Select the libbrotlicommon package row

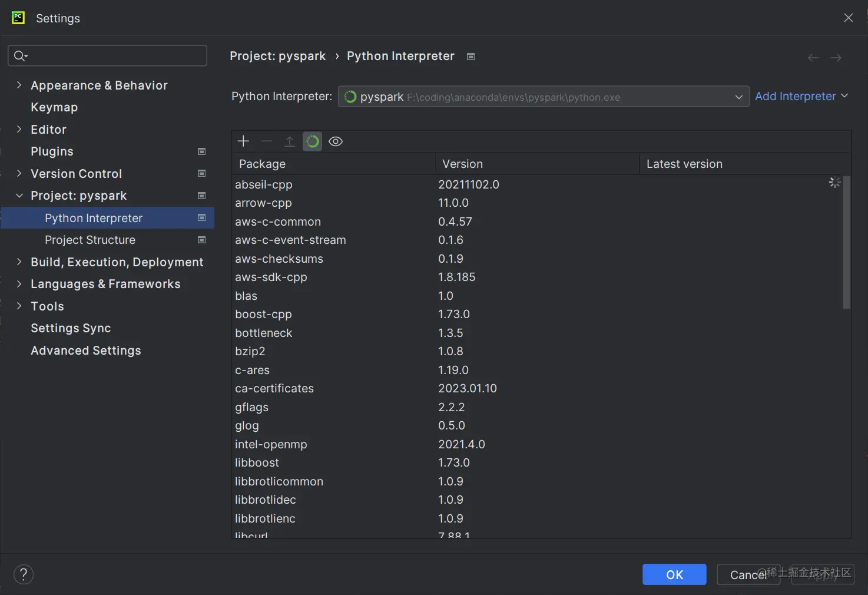538,481
